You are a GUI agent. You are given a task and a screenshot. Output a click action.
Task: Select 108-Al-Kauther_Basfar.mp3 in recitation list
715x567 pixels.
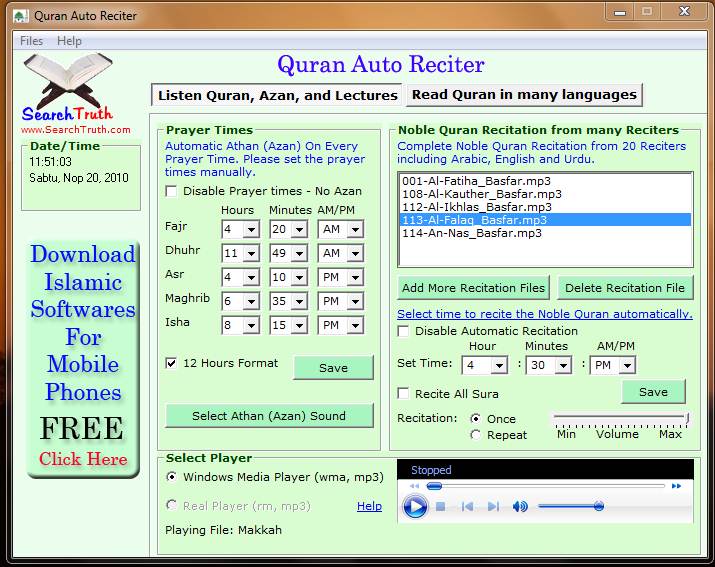pyautogui.click(x=545, y=194)
